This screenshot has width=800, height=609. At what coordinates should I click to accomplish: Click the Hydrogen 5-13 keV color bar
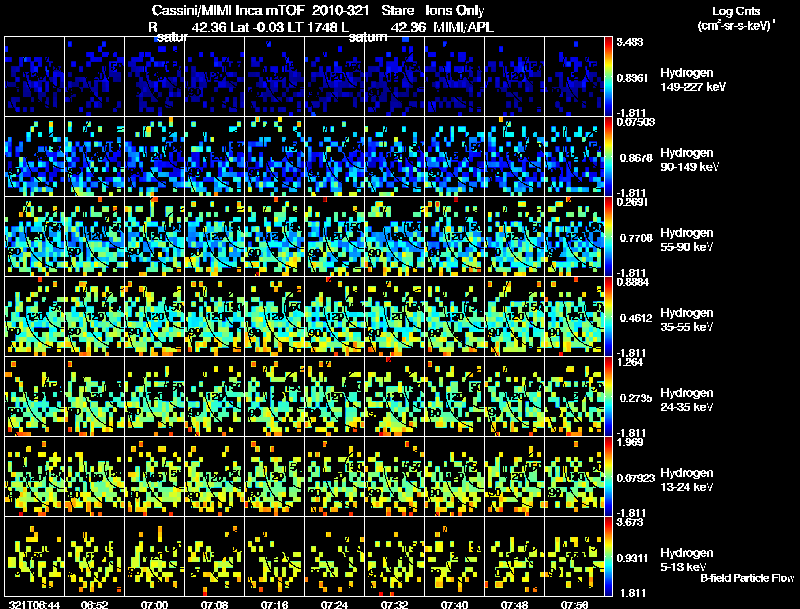coord(608,557)
